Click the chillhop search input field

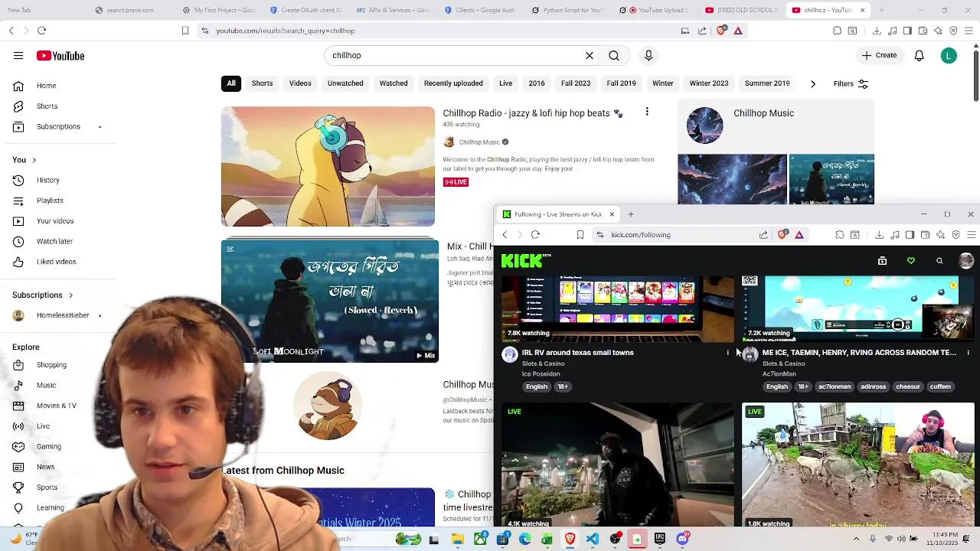(x=456, y=55)
